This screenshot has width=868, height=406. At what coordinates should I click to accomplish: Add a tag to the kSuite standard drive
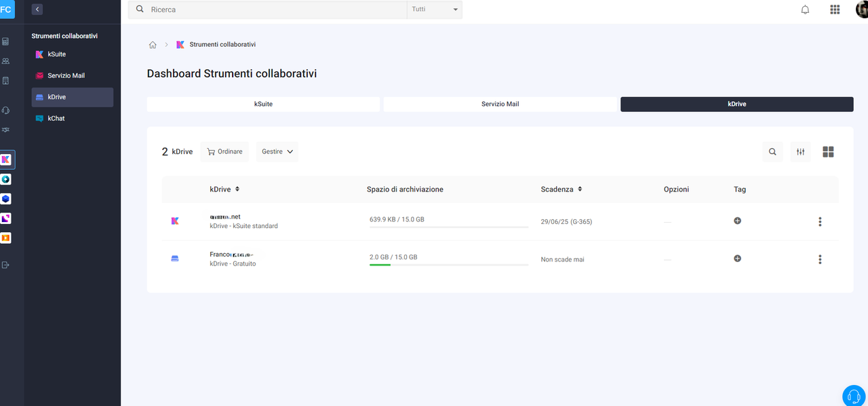pyautogui.click(x=738, y=221)
